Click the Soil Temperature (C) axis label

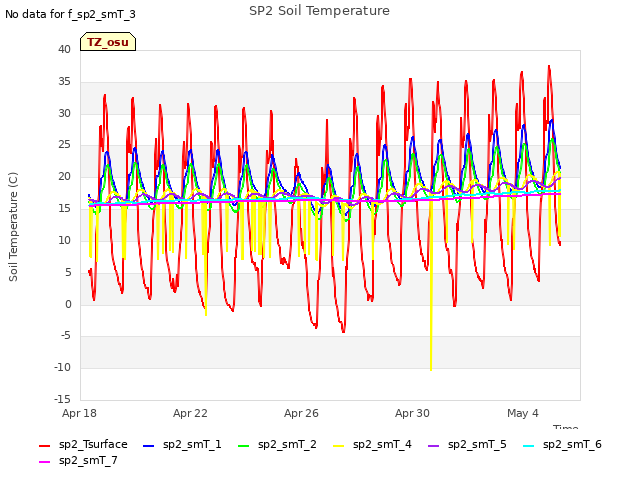[13, 227]
